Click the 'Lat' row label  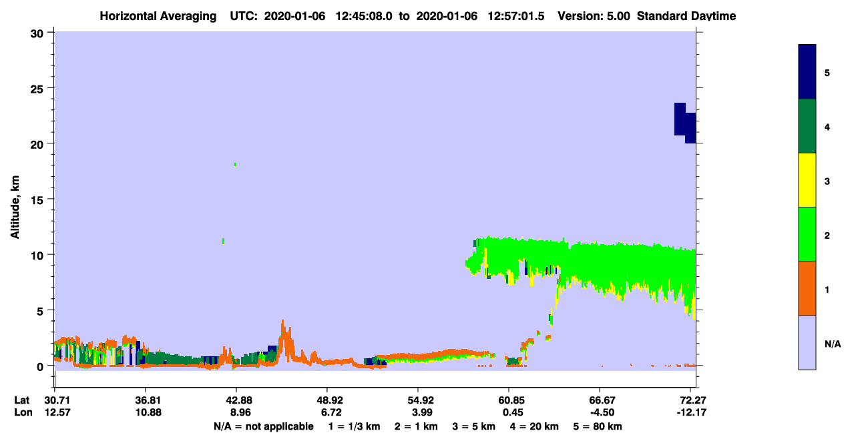22,400
